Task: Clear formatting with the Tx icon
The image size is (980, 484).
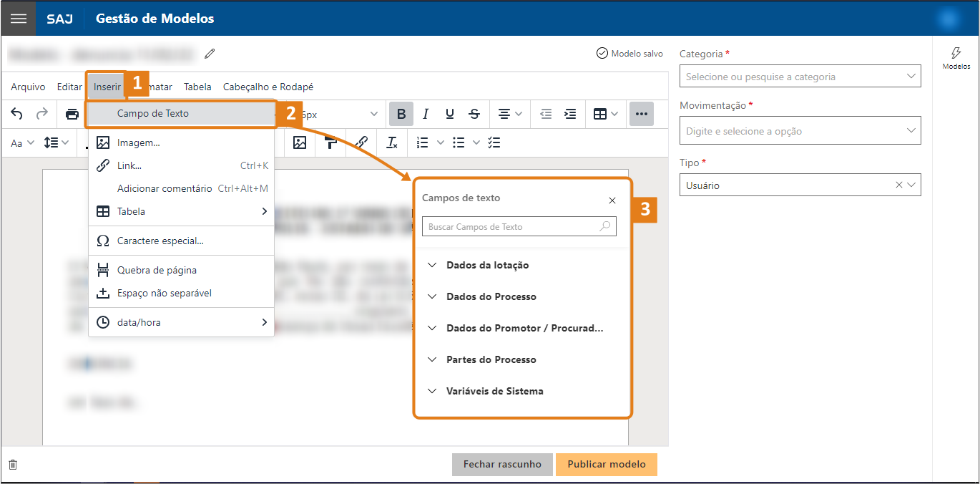Action: click(x=391, y=142)
